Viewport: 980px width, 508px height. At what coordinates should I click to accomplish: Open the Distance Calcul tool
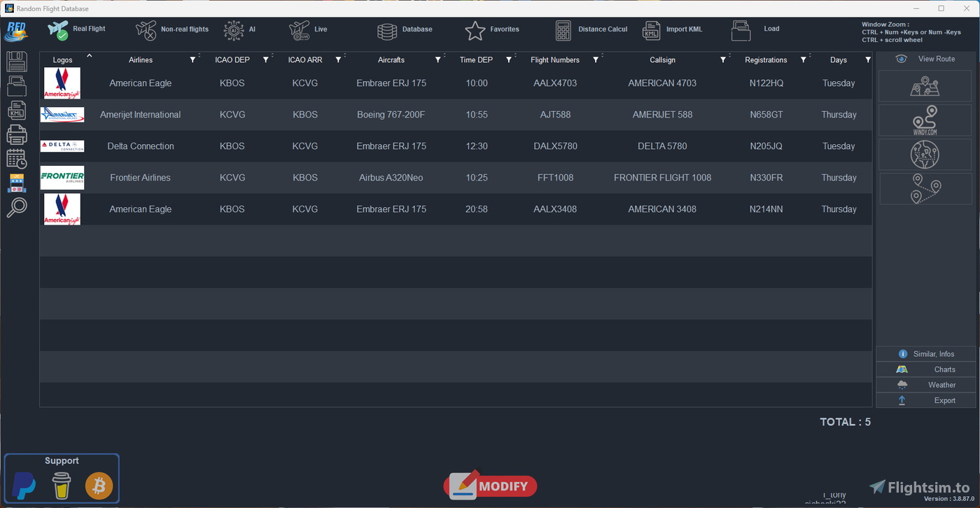pos(563,30)
